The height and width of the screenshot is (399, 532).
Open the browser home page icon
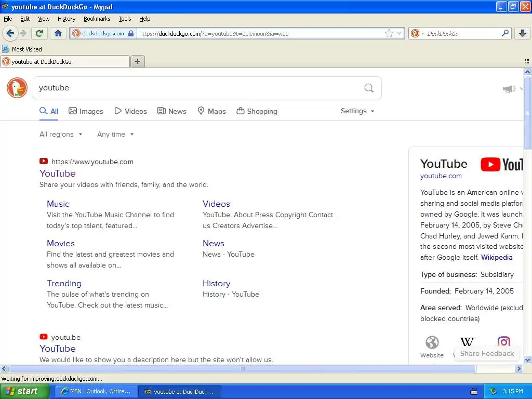tap(58, 33)
